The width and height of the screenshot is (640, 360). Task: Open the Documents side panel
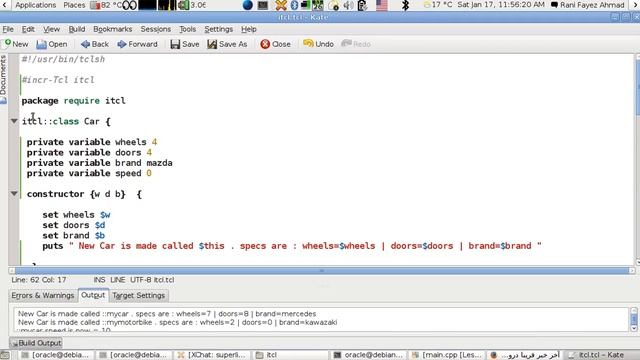[x=3, y=80]
